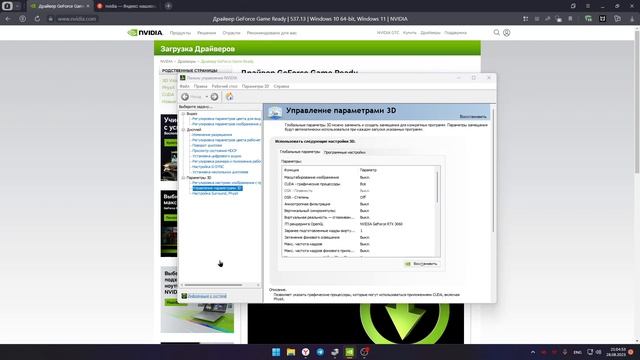
Task: Click the Back arrow in NVIDIA Control Panel toolbar
Action: 185,97
